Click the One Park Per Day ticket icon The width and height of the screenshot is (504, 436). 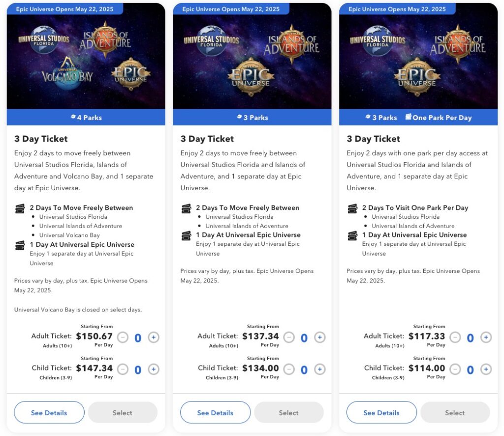(x=409, y=117)
